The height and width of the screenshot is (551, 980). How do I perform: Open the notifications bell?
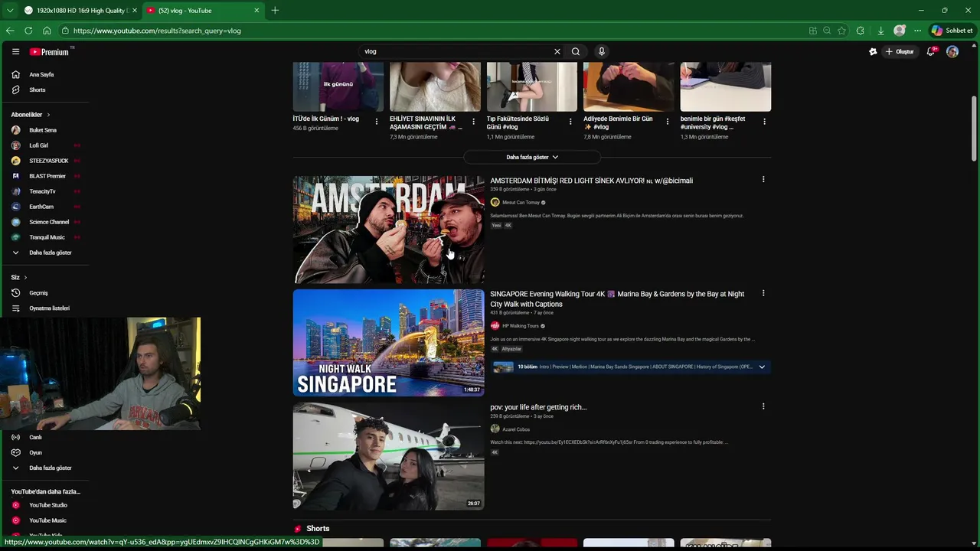point(931,51)
